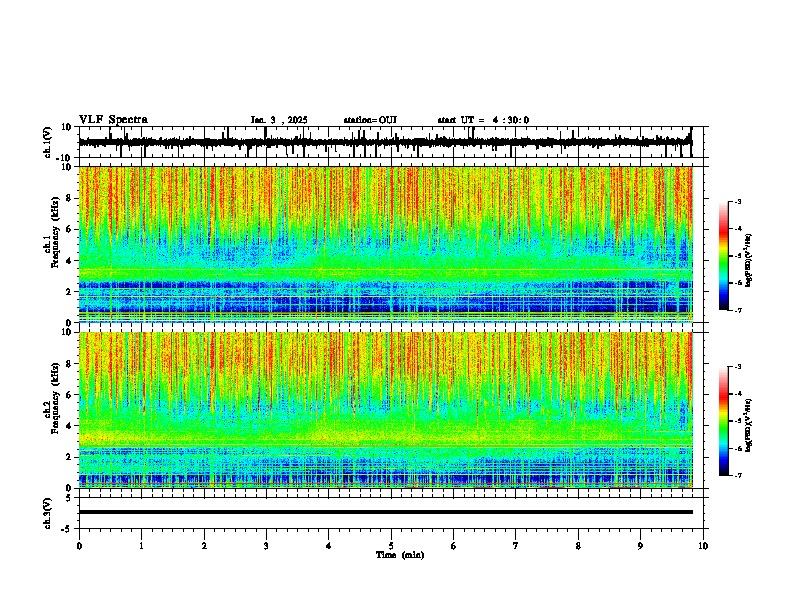This screenshot has height=612, width=792.
Task: Select the ch.3(V) axis label
Action: [x=48, y=513]
